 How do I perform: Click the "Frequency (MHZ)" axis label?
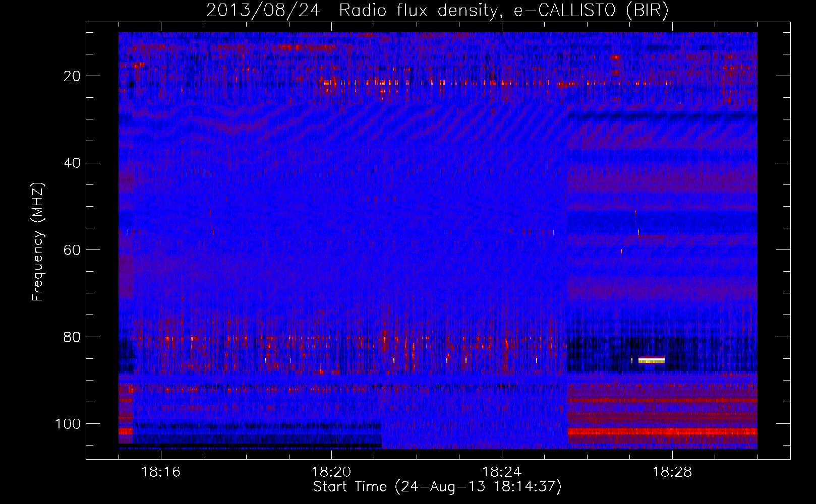coord(38,241)
